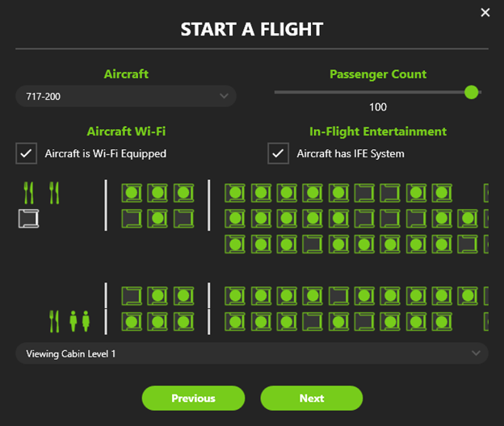Click the Previous button
The height and width of the screenshot is (426, 504).
(193, 398)
